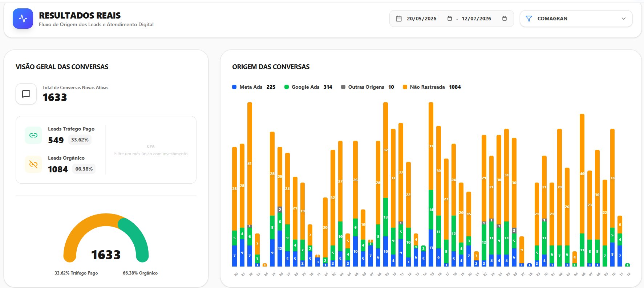The height and width of the screenshot is (288, 644).
Task: Click the green link icon for Tráfego Pago
Action: coord(33,135)
